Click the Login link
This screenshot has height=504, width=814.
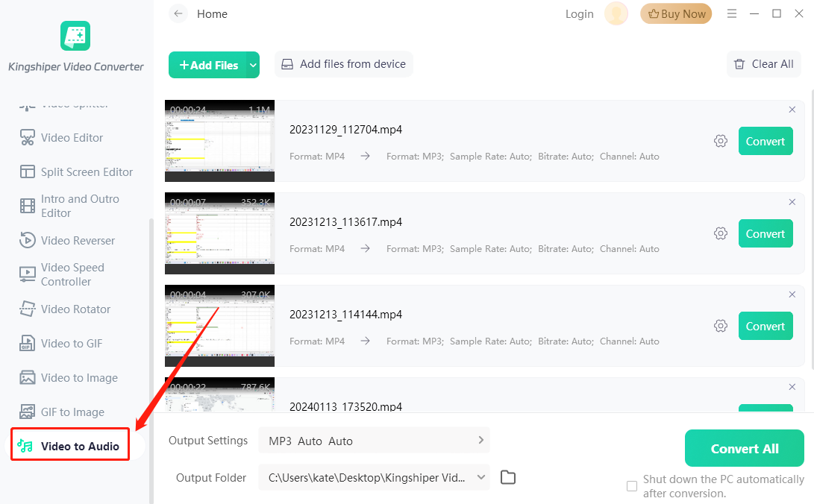point(580,14)
